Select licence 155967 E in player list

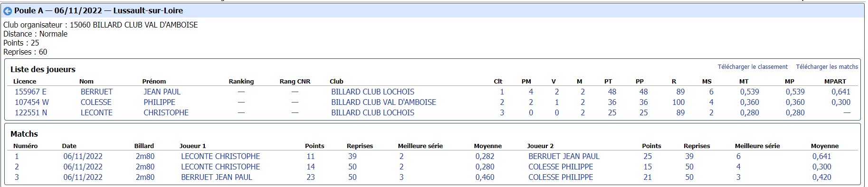pos(30,92)
